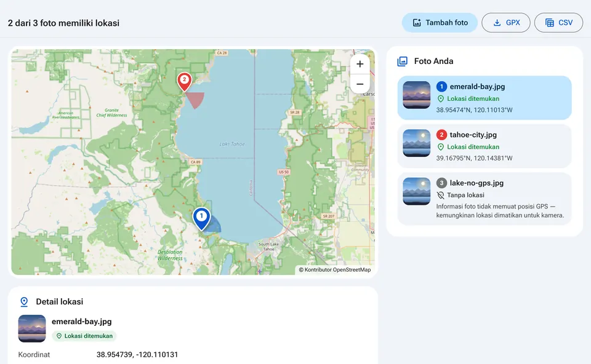The height and width of the screenshot is (364, 591).
Task: Click the tahoe-city.jpg thumbnail image
Action: tap(417, 143)
